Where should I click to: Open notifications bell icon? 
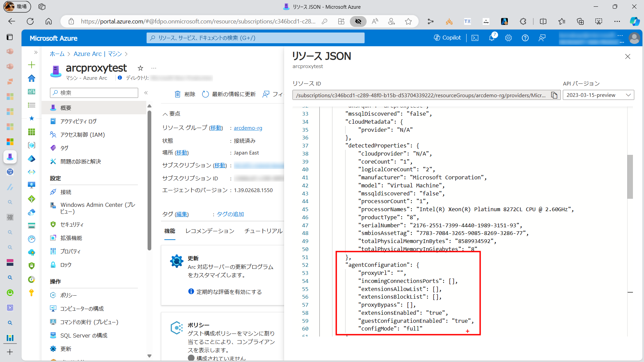pyautogui.click(x=492, y=38)
